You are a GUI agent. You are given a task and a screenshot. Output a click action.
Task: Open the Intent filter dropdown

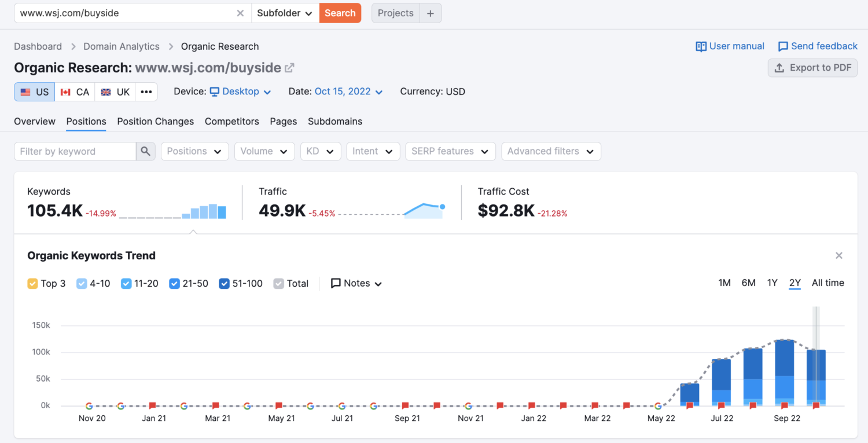coord(373,151)
